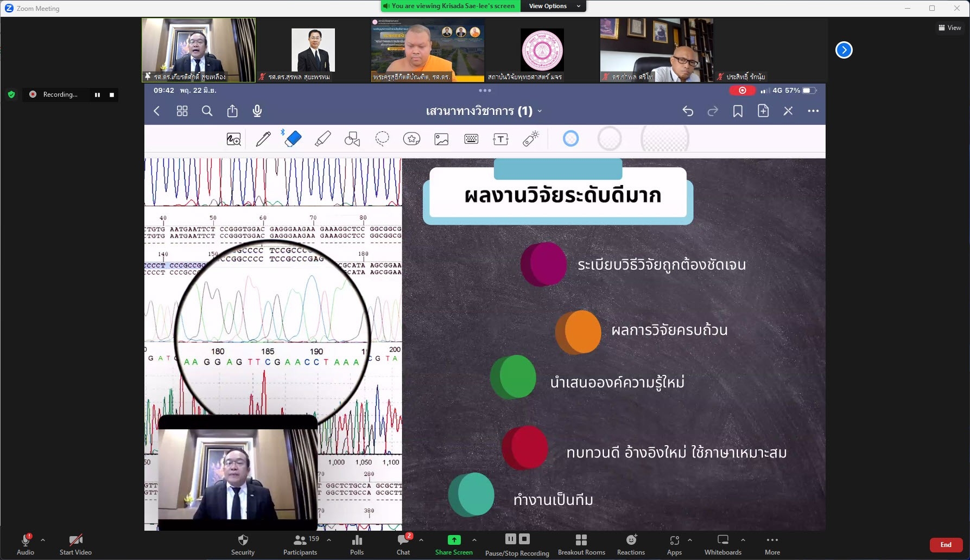The height and width of the screenshot is (560, 970).
Task: Click pause icon in Pause/Stop Recording
Action: click(511, 539)
